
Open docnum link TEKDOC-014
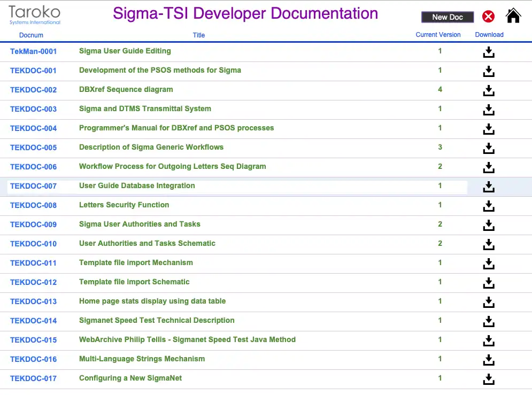tap(33, 321)
